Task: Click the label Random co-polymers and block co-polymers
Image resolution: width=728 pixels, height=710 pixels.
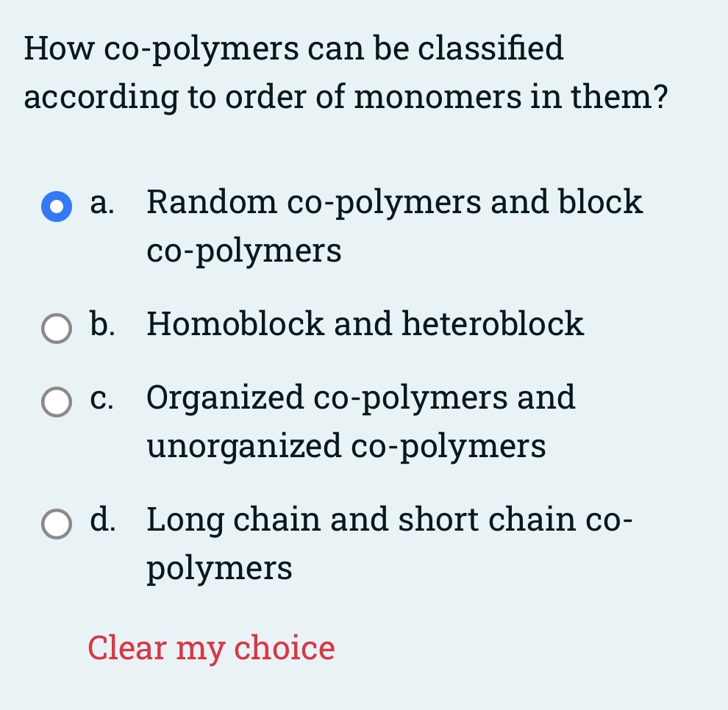Action: coord(393,202)
